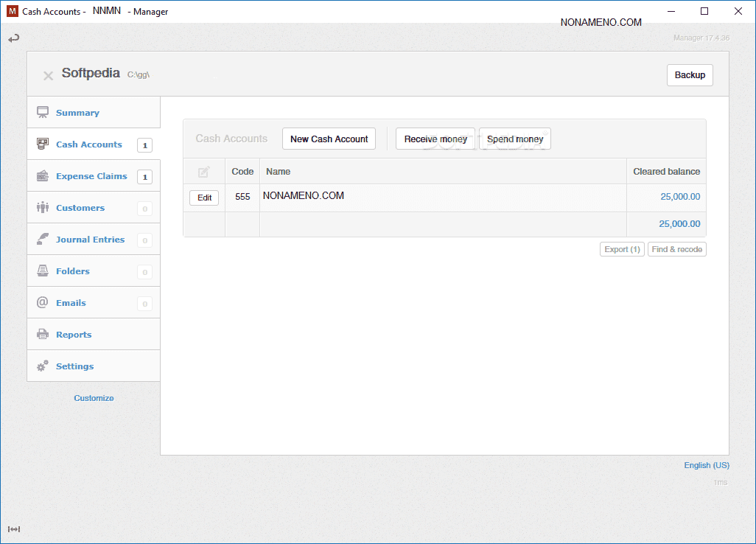Click the edit column header pencil icon
This screenshot has height=544, width=756.
pyautogui.click(x=204, y=172)
